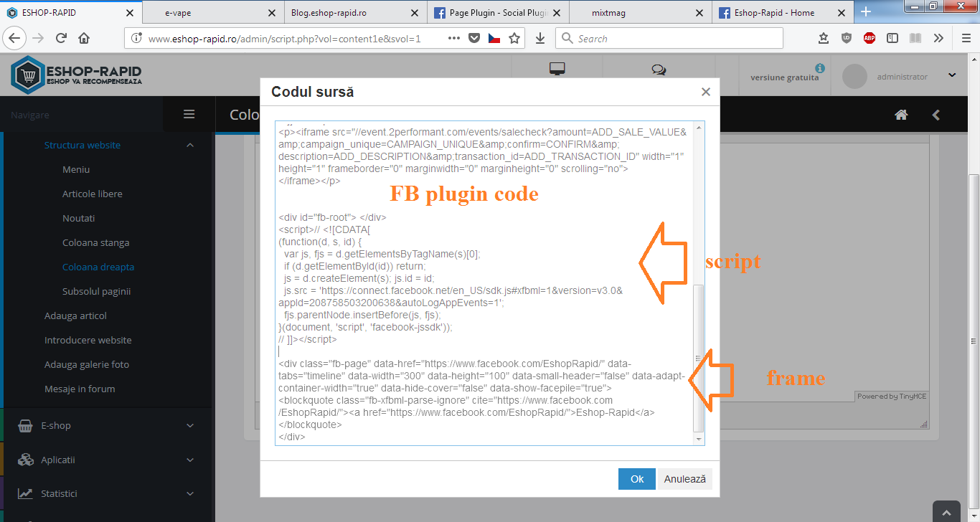Viewport: 980px width, 522px height.
Task: Open Adauga galerie foto in sidebar
Action: coord(87,364)
